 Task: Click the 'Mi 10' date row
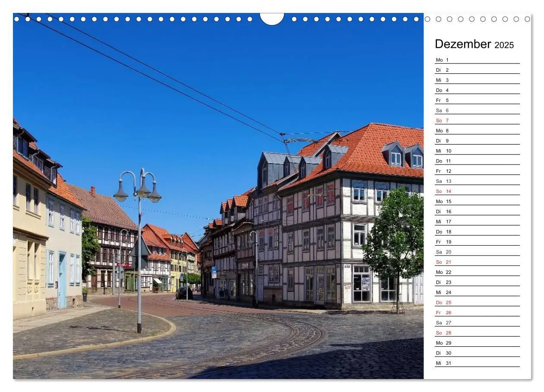(477, 151)
